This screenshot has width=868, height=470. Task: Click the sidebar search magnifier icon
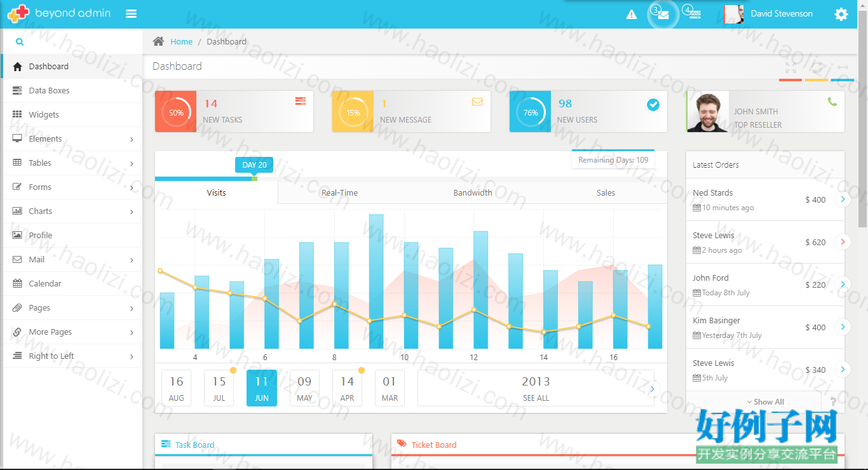[x=20, y=42]
